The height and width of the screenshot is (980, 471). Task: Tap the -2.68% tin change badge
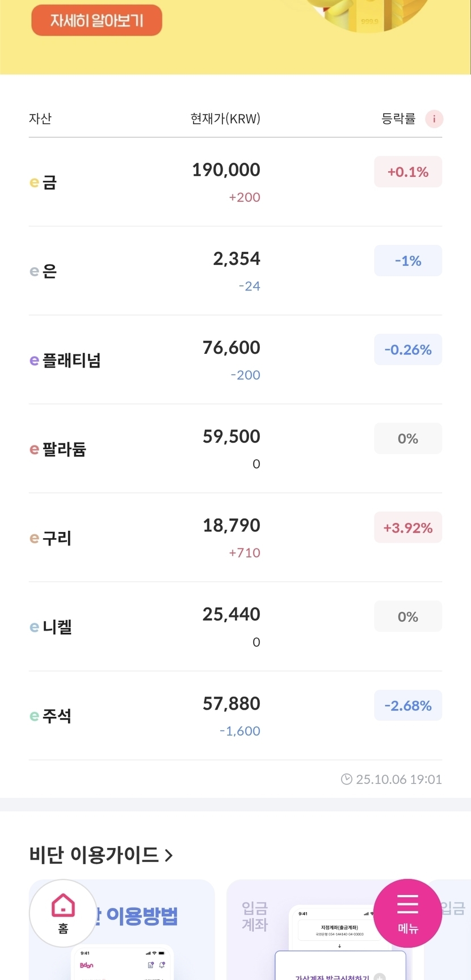click(407, 706)
